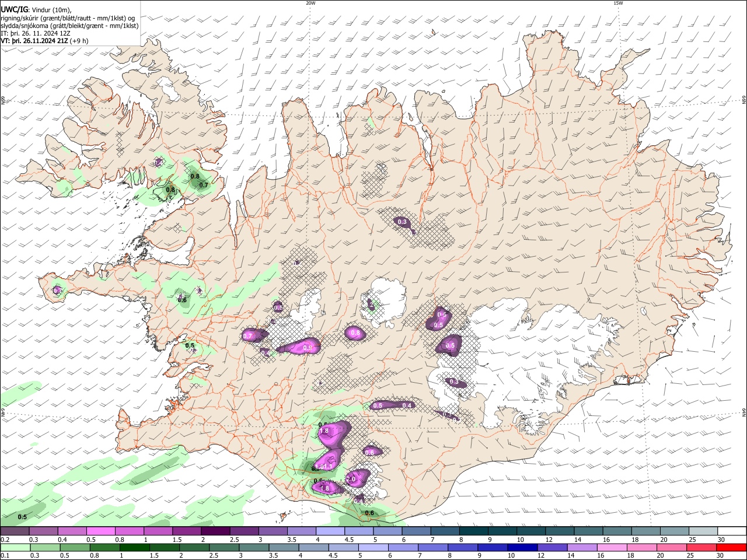Click the palest green swatch between 0.1 and 0.3
The image size is (747, 560).
click(15, 547)
